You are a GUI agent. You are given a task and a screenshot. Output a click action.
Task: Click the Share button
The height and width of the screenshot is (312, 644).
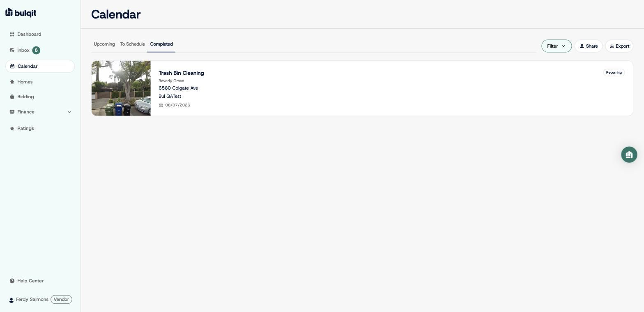point(589,46)
